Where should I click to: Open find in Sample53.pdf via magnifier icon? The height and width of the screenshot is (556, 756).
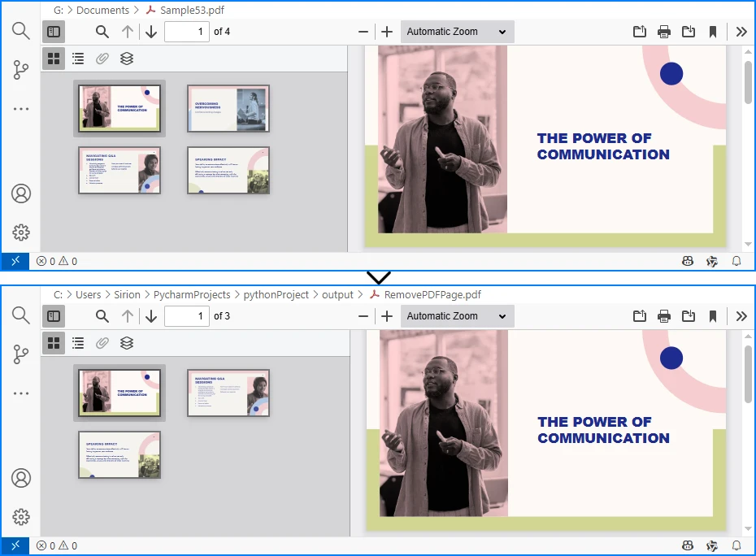[102, 31]
